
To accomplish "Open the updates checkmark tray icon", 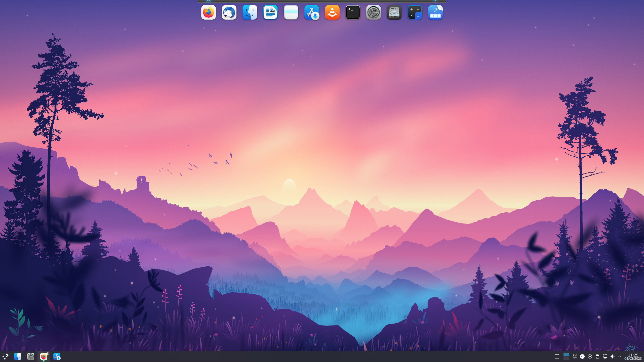I will pos(582,356).
